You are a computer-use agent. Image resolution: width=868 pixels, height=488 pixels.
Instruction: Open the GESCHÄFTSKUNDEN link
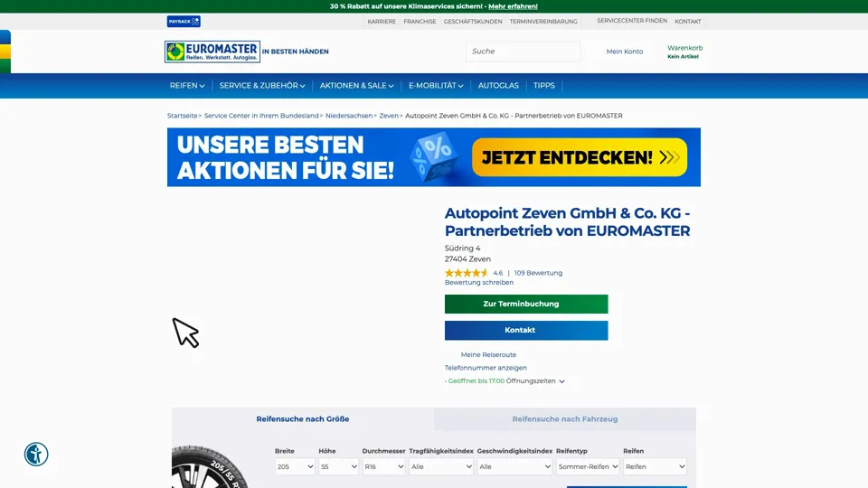point(473,22)
